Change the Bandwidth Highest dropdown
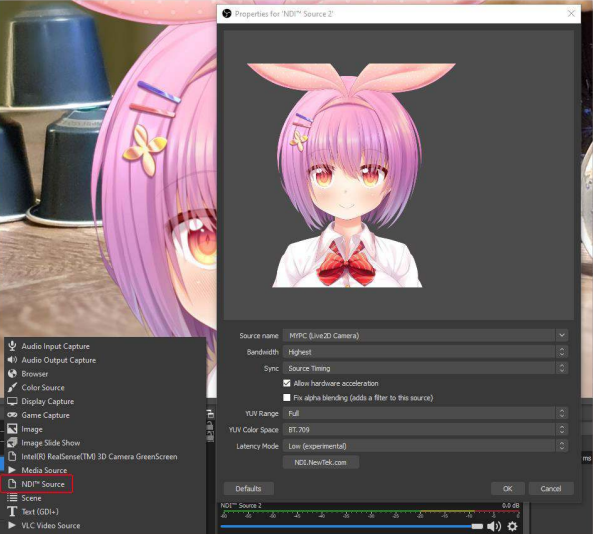 [425, 352]
